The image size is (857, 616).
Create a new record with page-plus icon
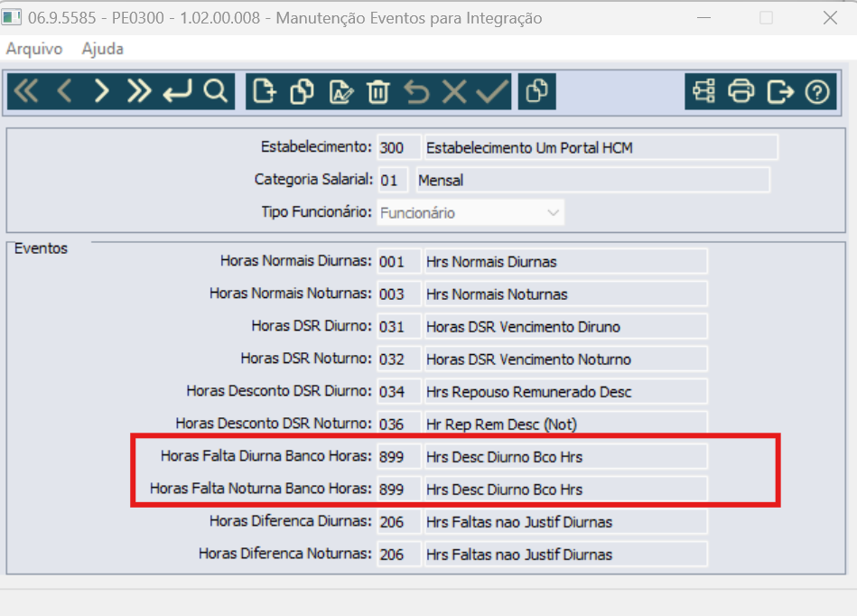[x=265, y=91]
